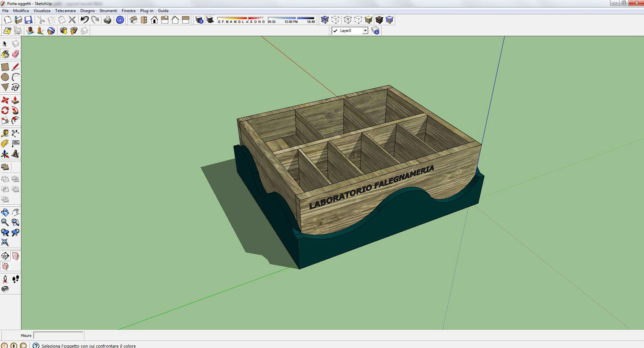Screen dimensions: 644x348
Task: Select the Eraser tool
Action: 16,54
